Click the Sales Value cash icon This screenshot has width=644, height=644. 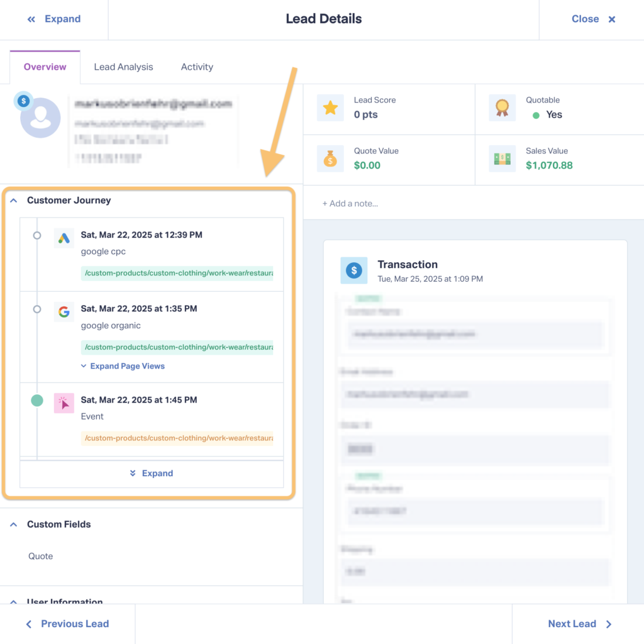coord(502,159)
